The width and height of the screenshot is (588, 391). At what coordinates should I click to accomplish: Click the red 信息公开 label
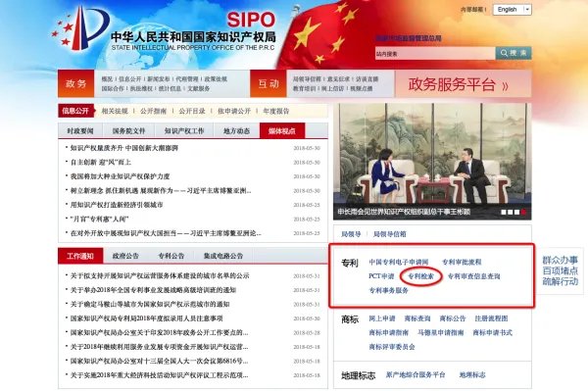tap(75, 111)
